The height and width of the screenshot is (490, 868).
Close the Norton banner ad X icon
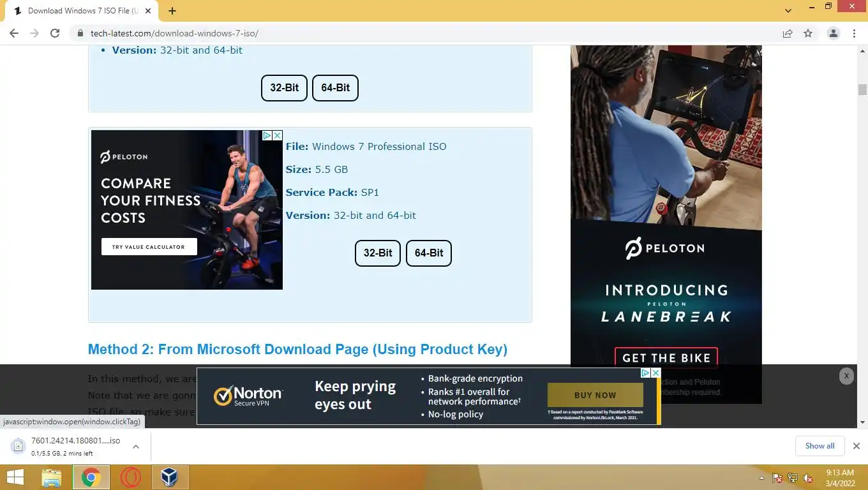[655, 373]
